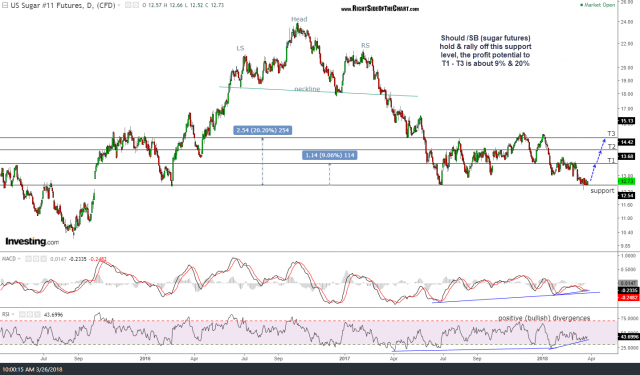Select the LS left shoulder label

pos(240,48)
